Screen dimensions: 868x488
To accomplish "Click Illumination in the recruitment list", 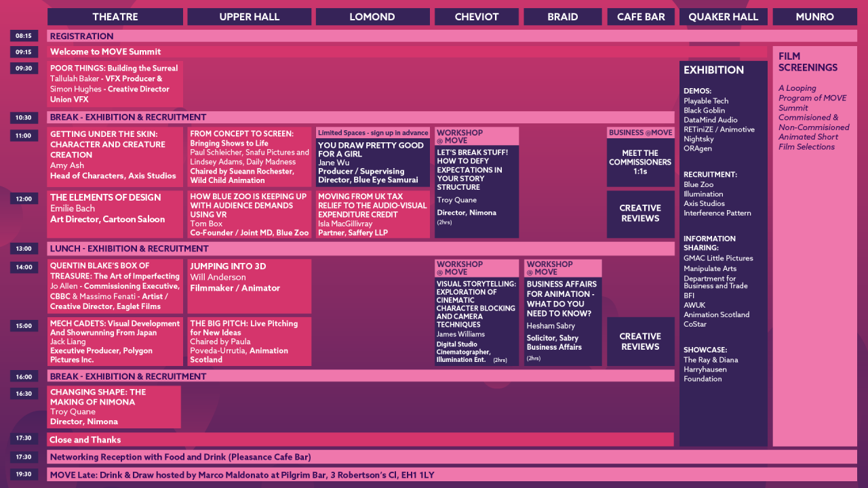I will pos(703,194).
